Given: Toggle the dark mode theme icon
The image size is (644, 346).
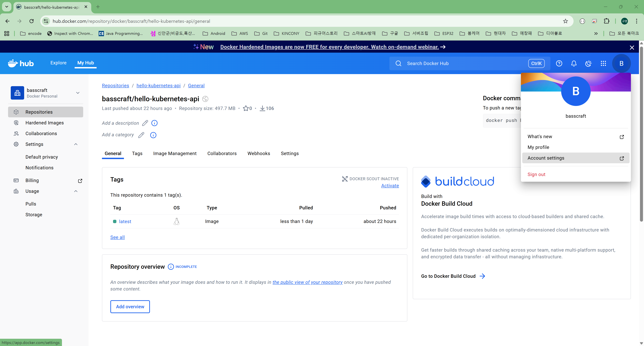Looking at the screenshot, I should point(588,64).
